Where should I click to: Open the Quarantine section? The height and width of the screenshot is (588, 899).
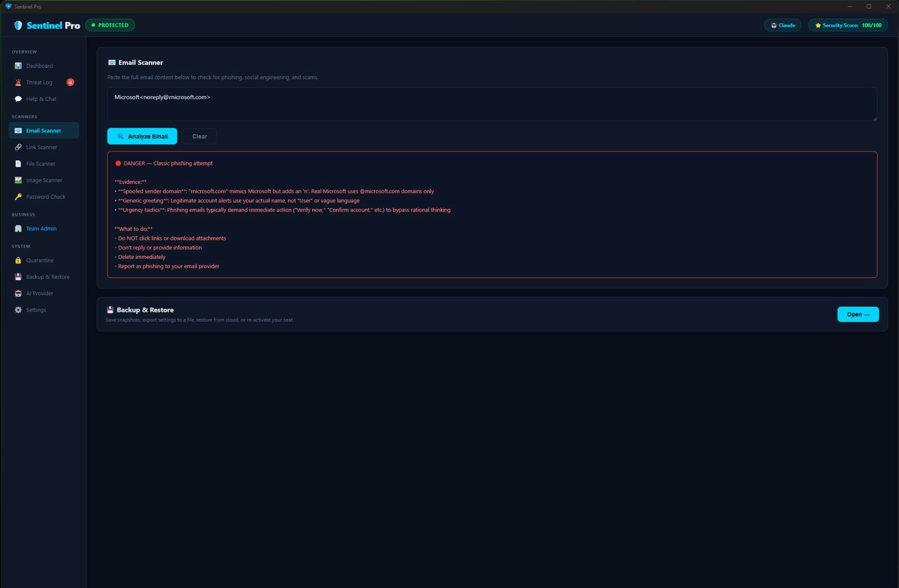(x=40, y=260)
